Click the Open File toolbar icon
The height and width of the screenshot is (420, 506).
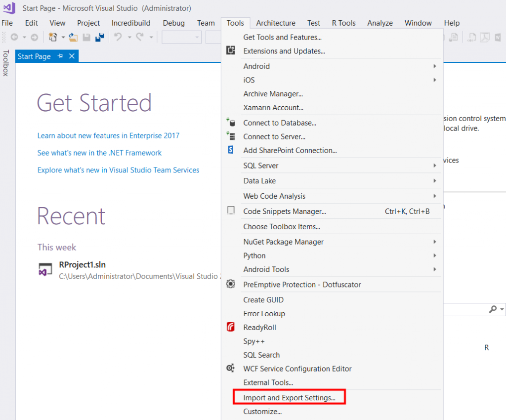coord(73,38)
